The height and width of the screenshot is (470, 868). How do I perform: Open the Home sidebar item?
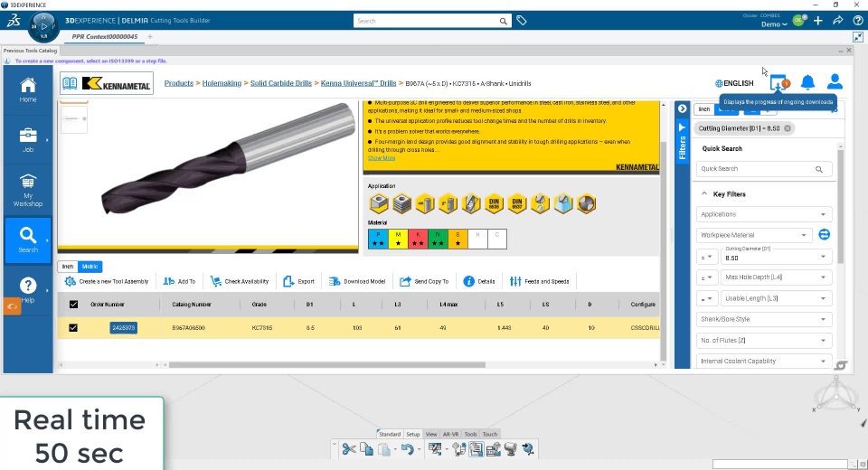tap(28, 90)
